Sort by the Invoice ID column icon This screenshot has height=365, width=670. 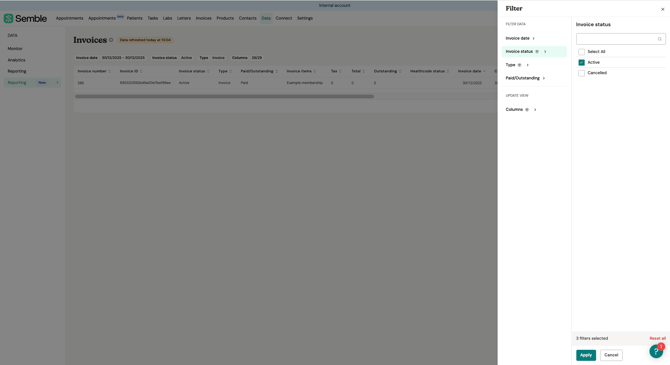click(x=141, y=71)
